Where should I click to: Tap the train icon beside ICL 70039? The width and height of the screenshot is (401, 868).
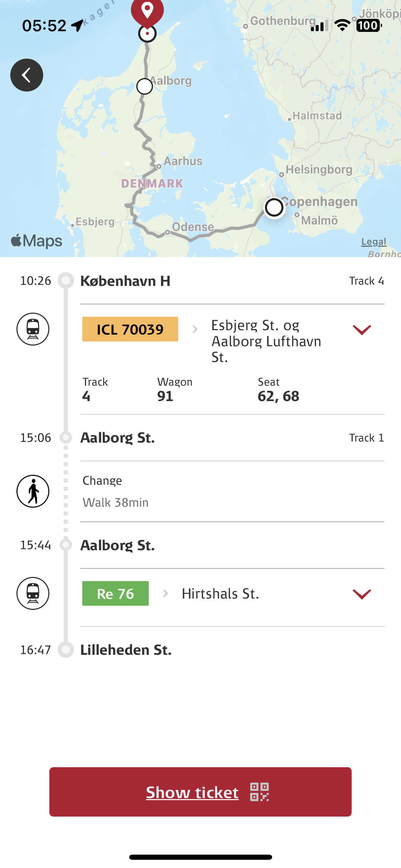(33, 329)
